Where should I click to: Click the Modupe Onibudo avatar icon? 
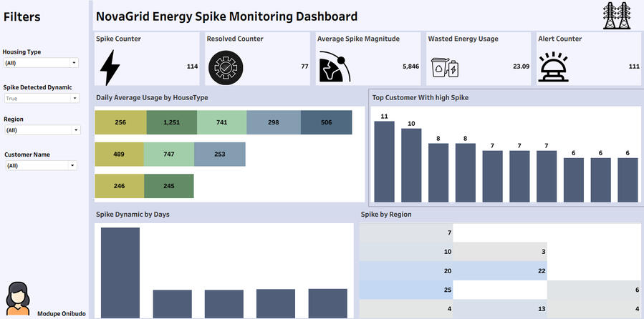(x=19, y=298)
